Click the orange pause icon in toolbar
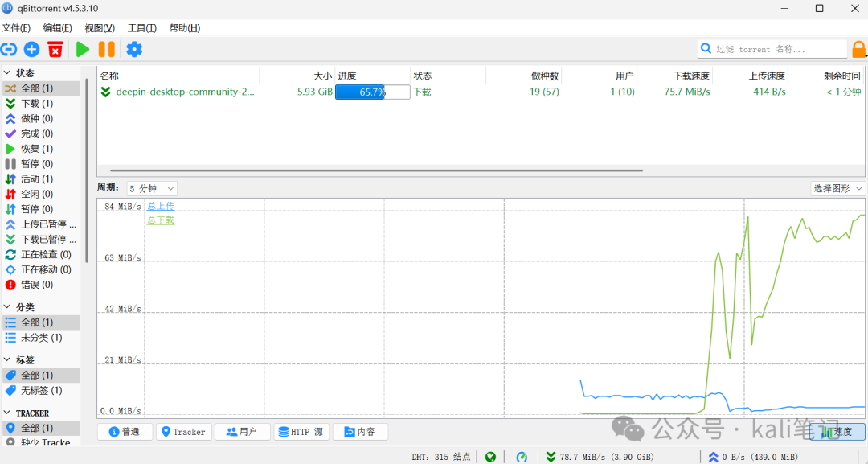This screenshot has width=868, height=464. coord(106,49)
